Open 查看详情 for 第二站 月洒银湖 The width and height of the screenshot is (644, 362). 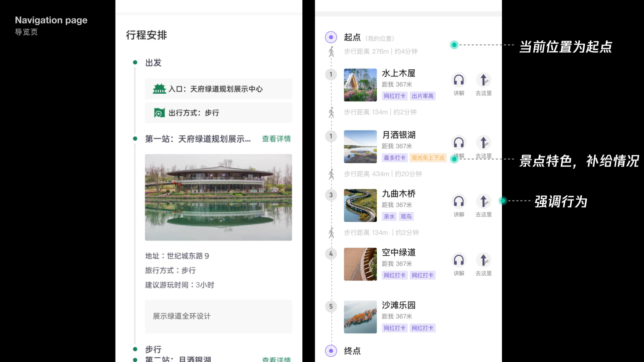tap(276, 359)
